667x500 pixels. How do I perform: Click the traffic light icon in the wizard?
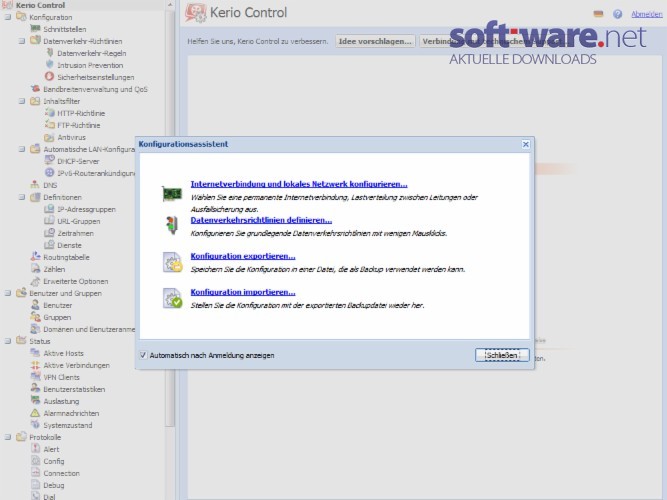coord(172,225)
